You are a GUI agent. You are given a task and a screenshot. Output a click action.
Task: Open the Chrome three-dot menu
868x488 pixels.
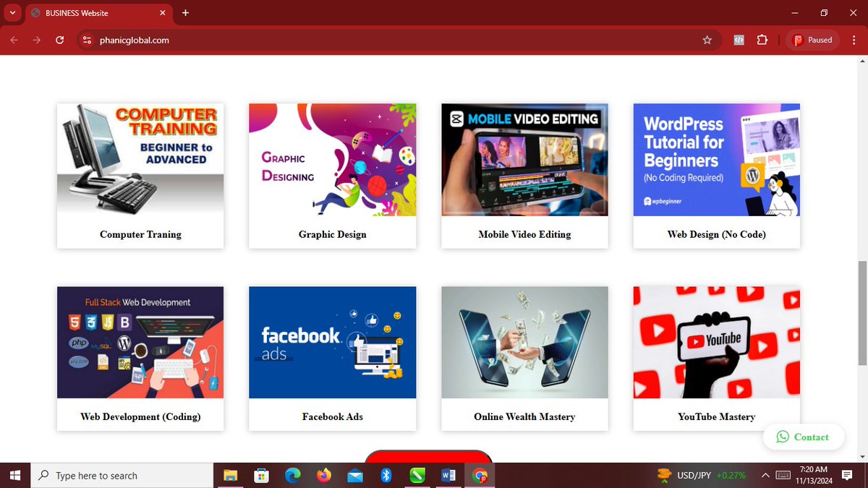[x=855, y=40]
